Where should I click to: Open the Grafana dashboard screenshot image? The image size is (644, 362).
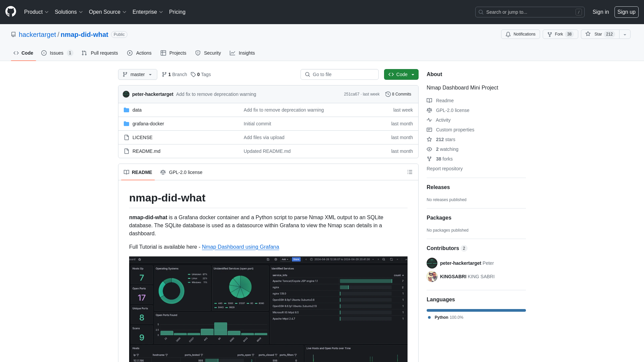268,309
